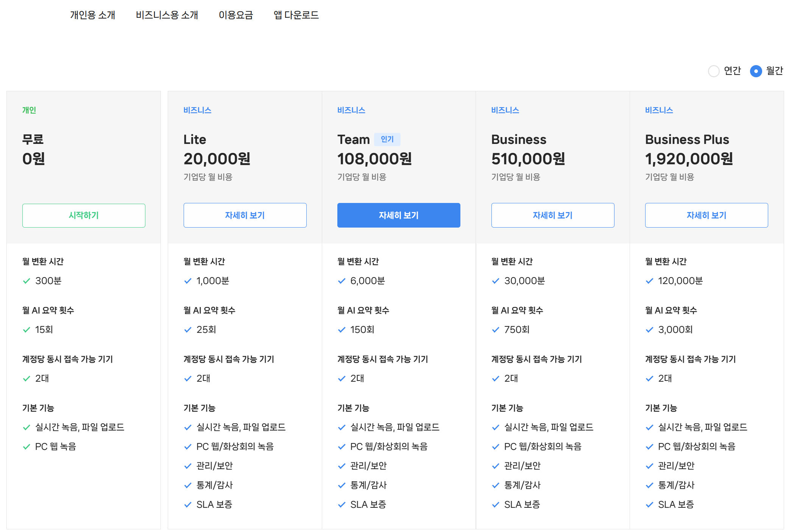Click the green checkmark beside 300분
The width and height of the screenshot is (786, 532).
(x=27, y=281)
